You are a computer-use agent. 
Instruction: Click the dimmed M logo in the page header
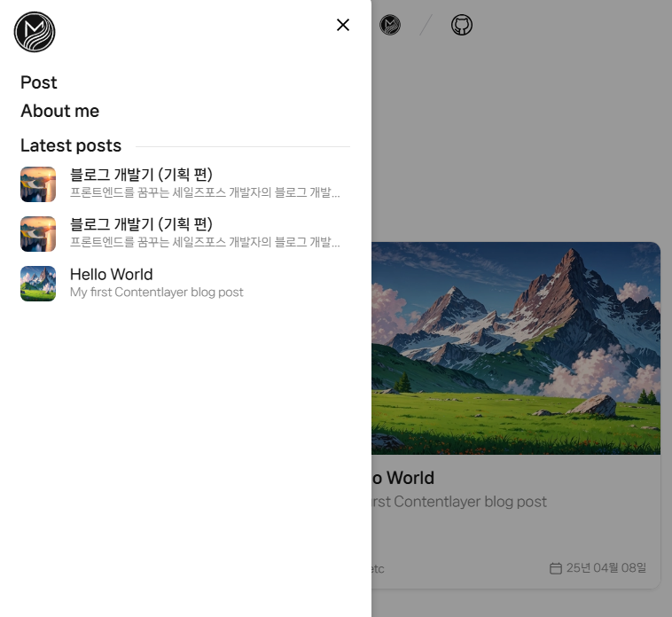(x=390, y=25)
